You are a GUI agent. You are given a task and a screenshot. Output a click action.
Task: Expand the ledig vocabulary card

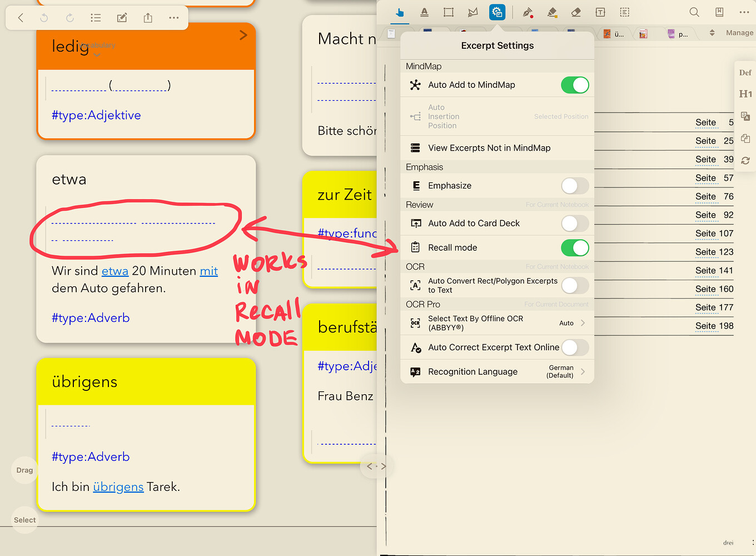point(243,34)
